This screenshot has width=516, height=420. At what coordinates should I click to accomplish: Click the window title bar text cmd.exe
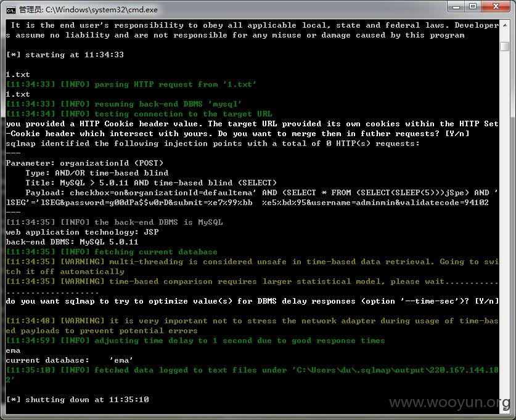coord(88,10)
